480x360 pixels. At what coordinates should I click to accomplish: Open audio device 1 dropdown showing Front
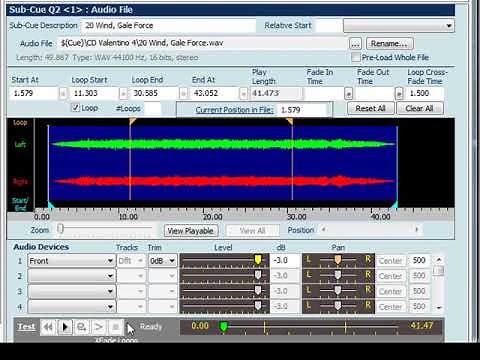click(x=72, y=261)
